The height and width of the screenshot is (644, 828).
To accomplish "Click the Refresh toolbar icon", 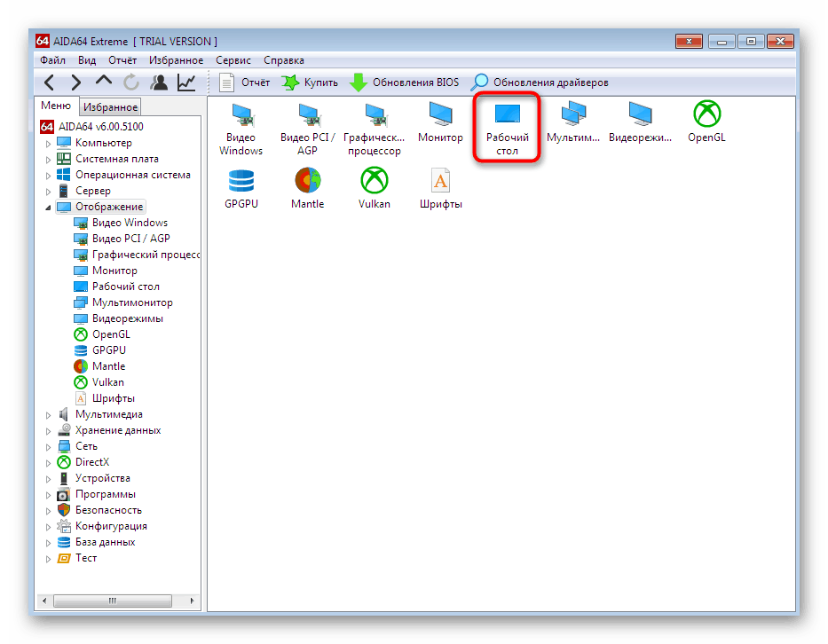I will pos(131,82).
